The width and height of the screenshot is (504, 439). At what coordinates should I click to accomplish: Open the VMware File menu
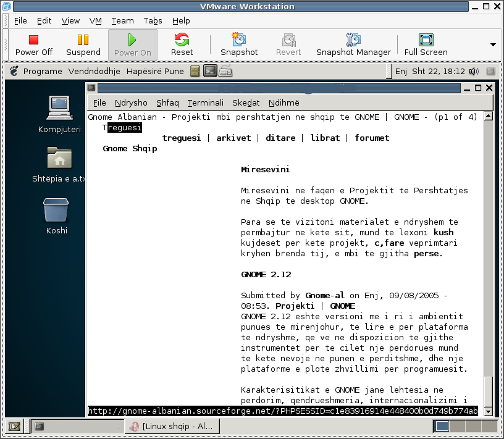click(x=20, y=21)
